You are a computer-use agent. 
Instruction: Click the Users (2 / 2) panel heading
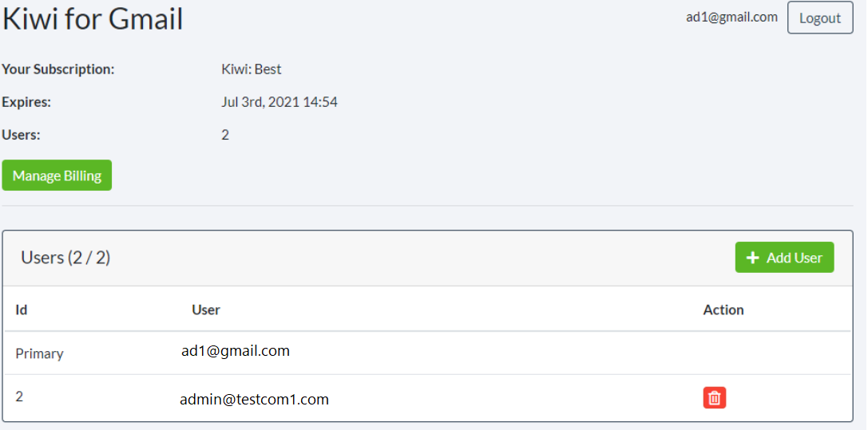click(x=65, y=258)
